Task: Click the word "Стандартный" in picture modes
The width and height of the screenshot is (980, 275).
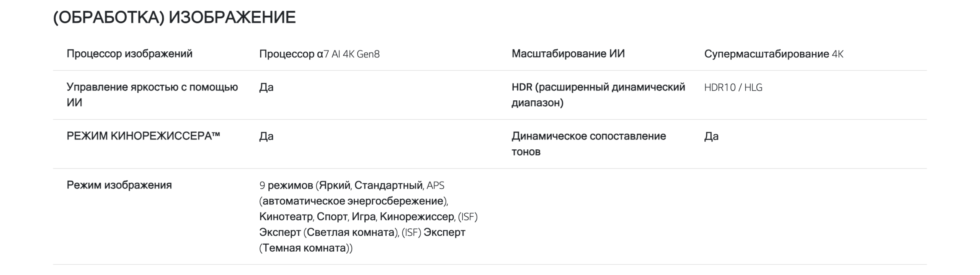Action: pyautogui.click(x=388, y=185)
